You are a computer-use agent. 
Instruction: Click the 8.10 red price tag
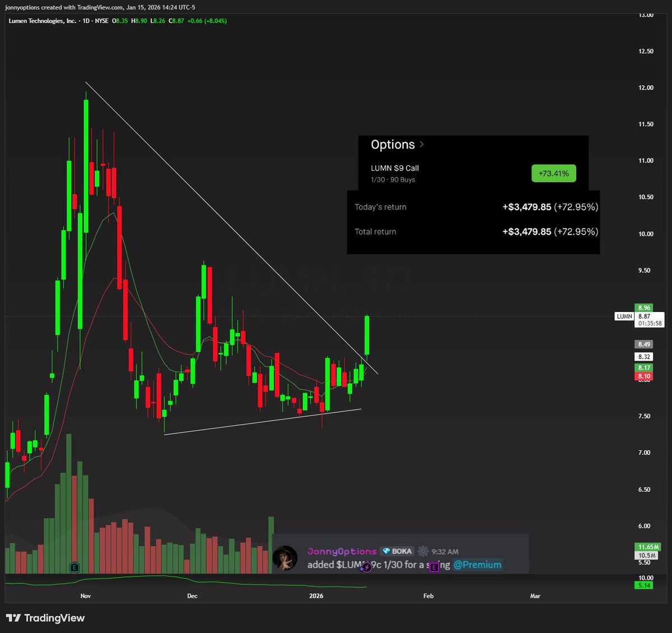[x=644, y=376]
